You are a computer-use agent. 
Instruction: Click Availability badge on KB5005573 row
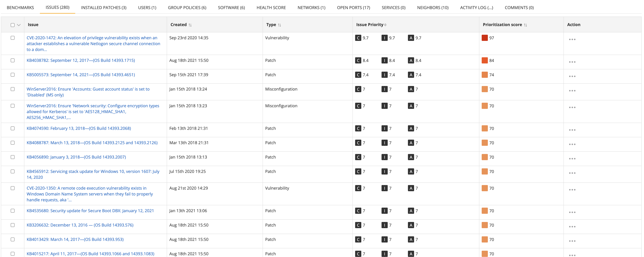tap(411, 75)
